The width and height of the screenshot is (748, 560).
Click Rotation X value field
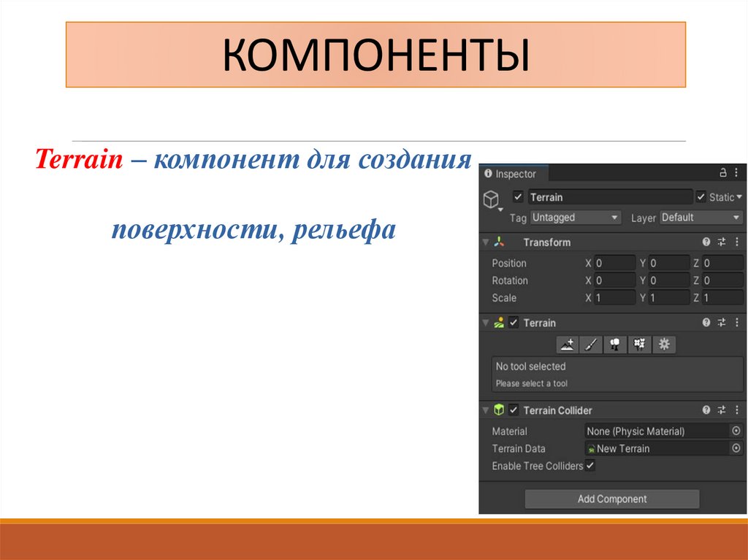[x=615, y=280]
